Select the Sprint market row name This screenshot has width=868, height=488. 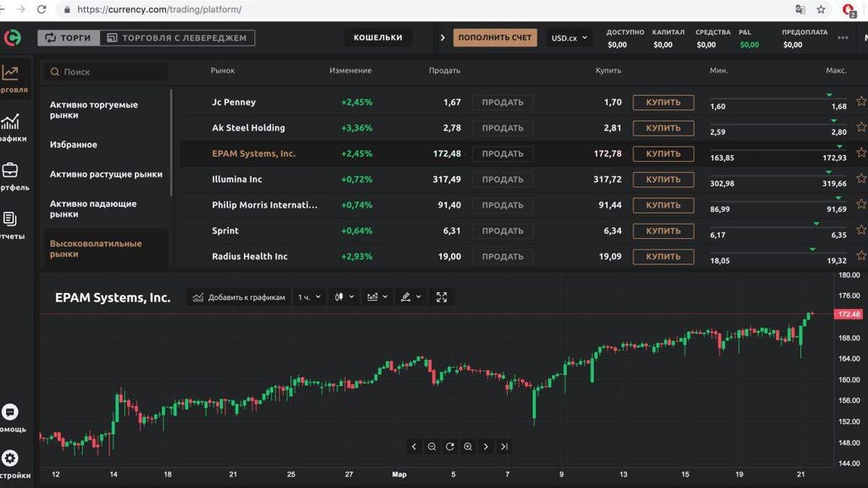point(225,230)
